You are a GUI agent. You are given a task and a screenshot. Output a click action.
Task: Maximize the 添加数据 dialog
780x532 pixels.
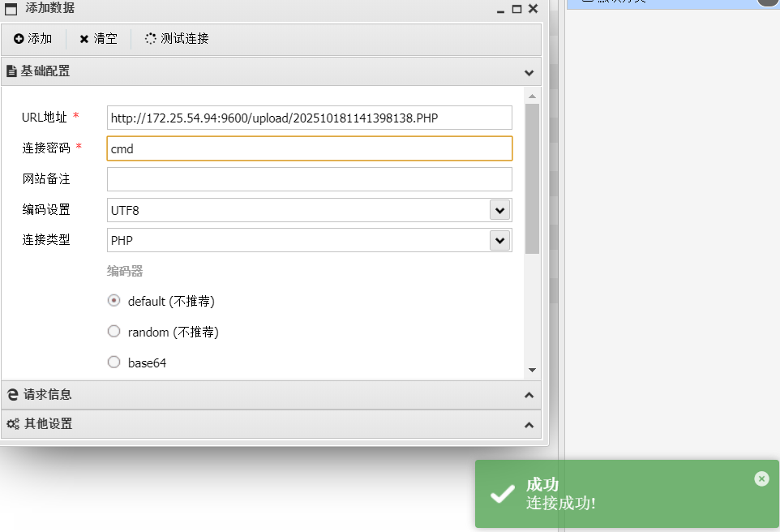coord(516,9)
